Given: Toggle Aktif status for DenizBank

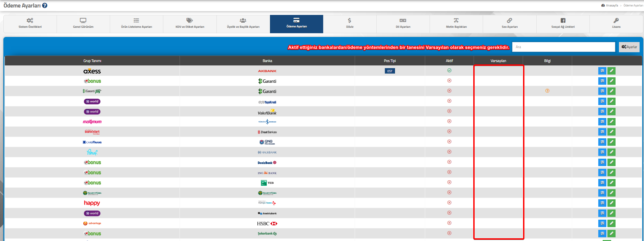Looking at the screenshot, I should [x=449, y=162].
